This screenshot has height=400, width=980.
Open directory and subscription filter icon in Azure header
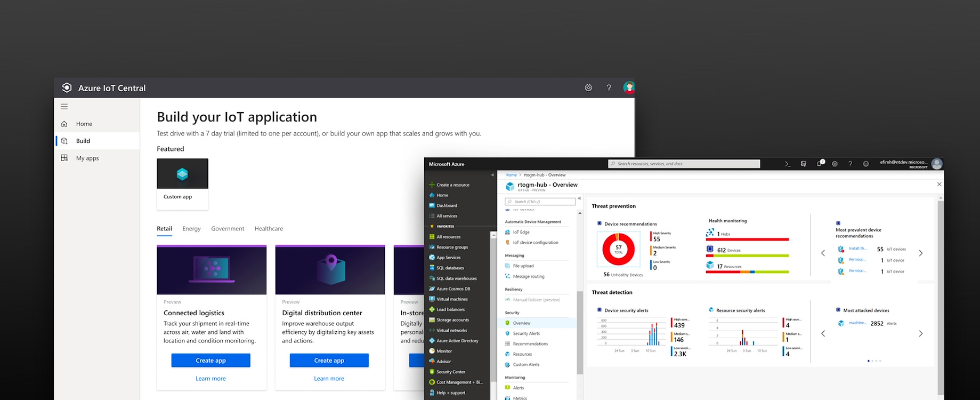[803, 164]
